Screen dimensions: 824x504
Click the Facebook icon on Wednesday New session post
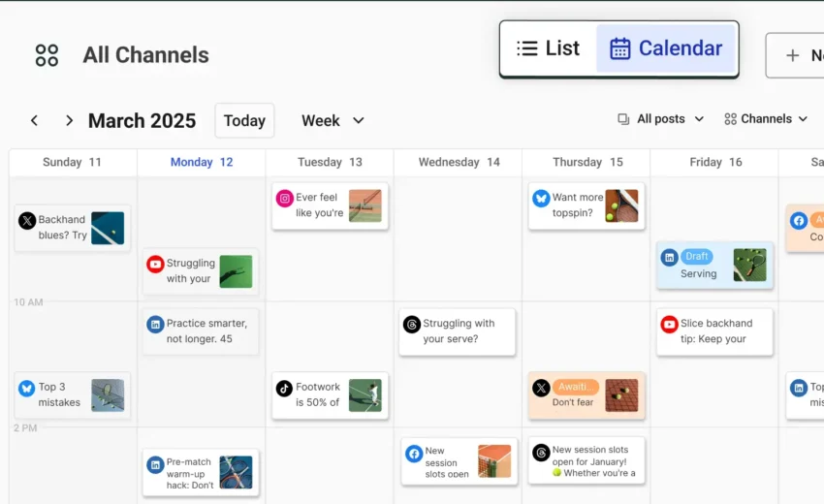[x=414, y=454]
